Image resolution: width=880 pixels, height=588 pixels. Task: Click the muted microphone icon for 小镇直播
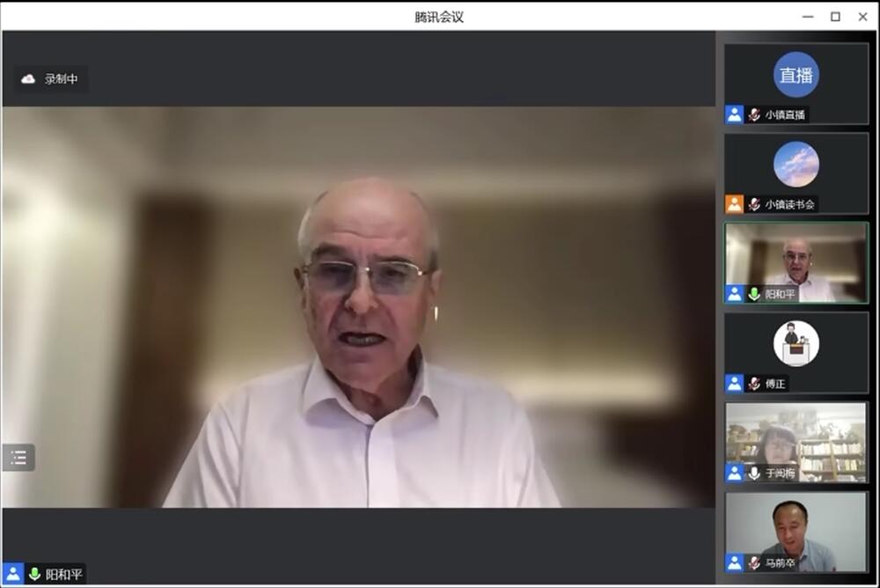754,114
